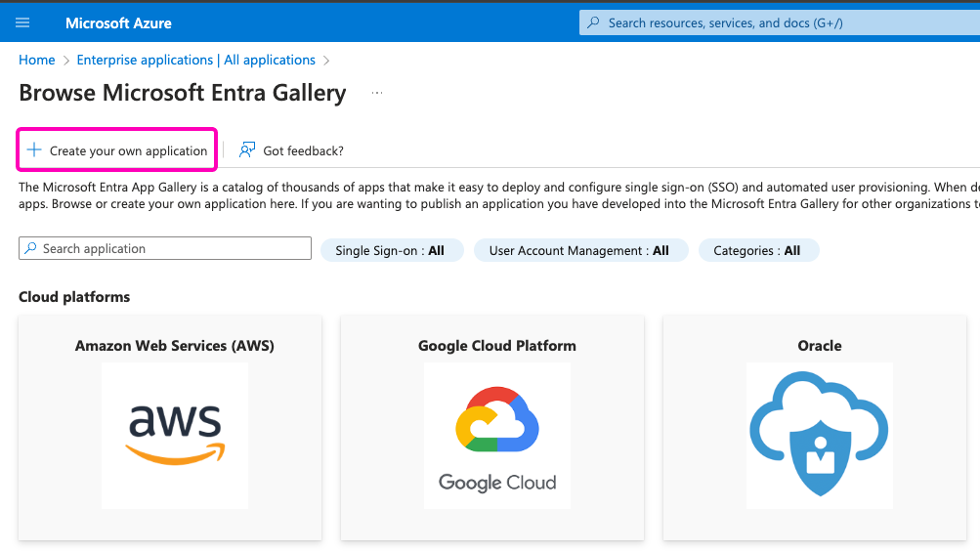Screen dimensions: 980x552
Task: Navigate to Enterprise applications breadcrumb link
Action: [x=195, y=61]
